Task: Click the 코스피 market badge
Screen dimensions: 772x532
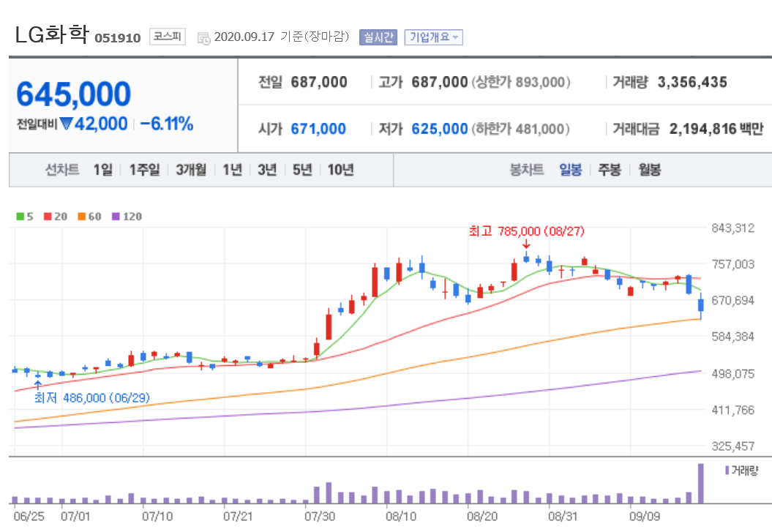Action: coord(168,37)
